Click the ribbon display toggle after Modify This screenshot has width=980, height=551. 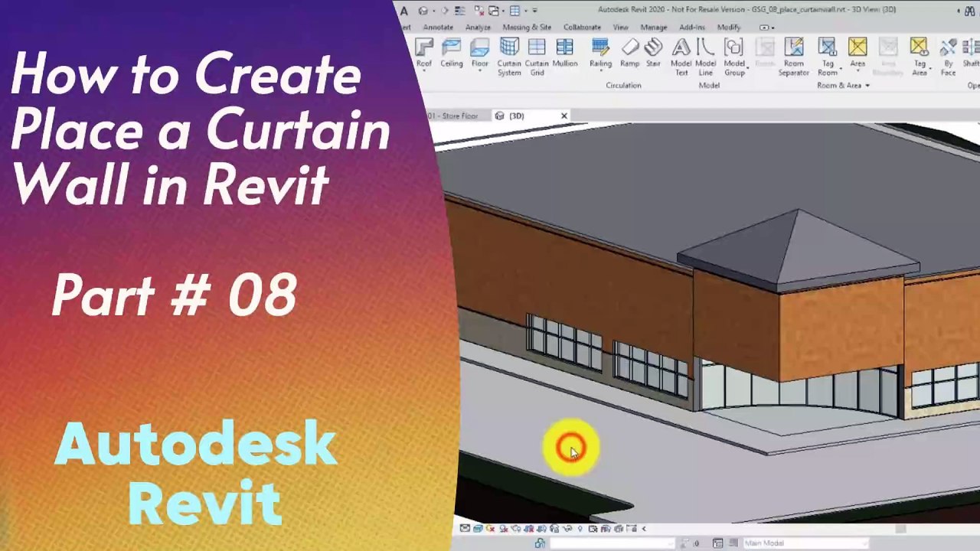pos(766,28)
